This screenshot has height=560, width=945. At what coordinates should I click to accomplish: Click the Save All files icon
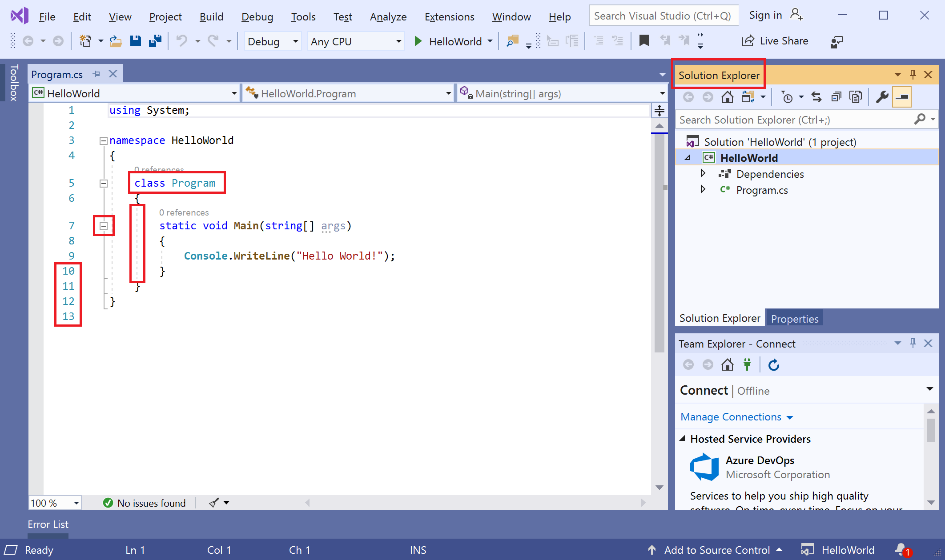pyautogui.click(x=155, y=41)
